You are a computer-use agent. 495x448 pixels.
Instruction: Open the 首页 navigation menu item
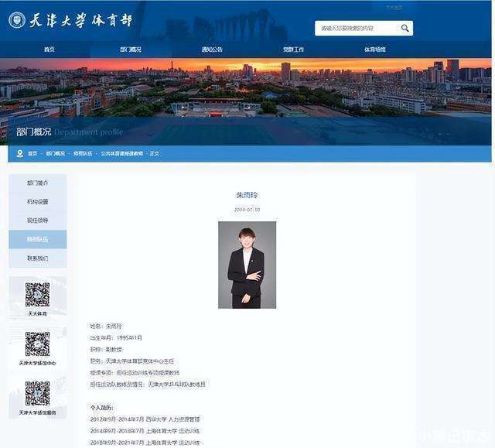click(49, 50)
